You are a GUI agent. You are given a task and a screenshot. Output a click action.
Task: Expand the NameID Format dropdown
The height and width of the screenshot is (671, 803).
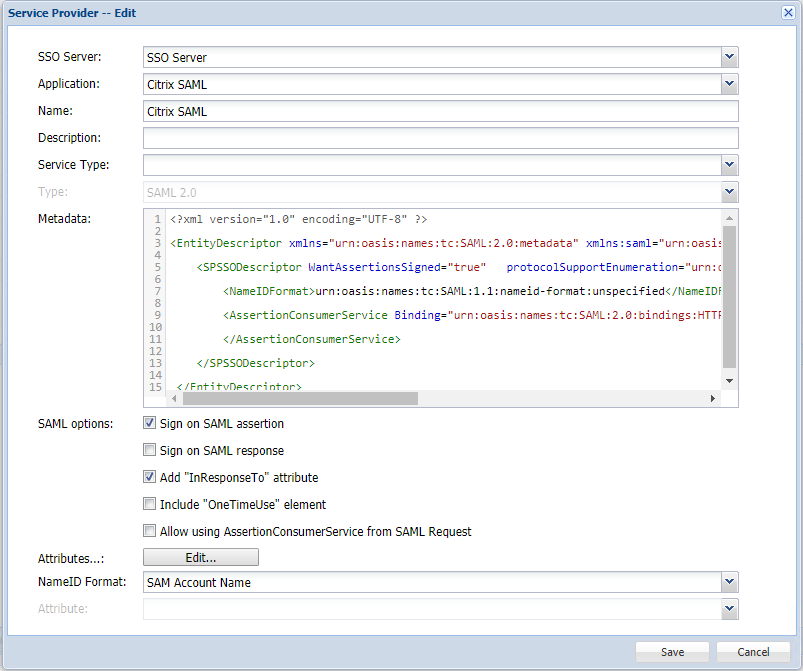729,582
